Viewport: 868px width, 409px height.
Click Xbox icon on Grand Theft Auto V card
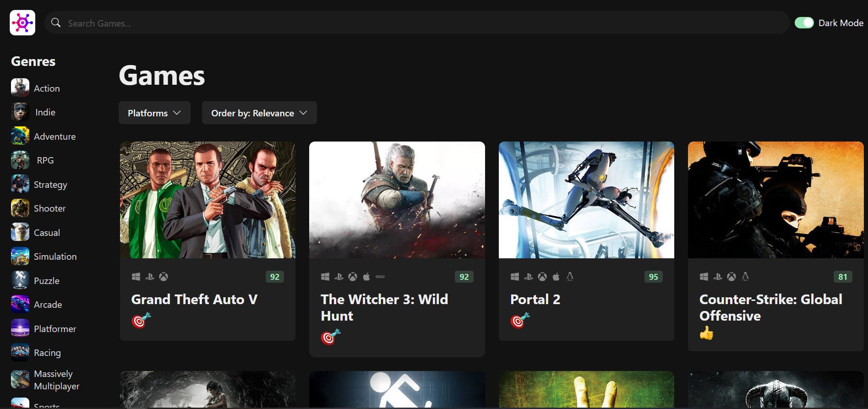point(164,277)
